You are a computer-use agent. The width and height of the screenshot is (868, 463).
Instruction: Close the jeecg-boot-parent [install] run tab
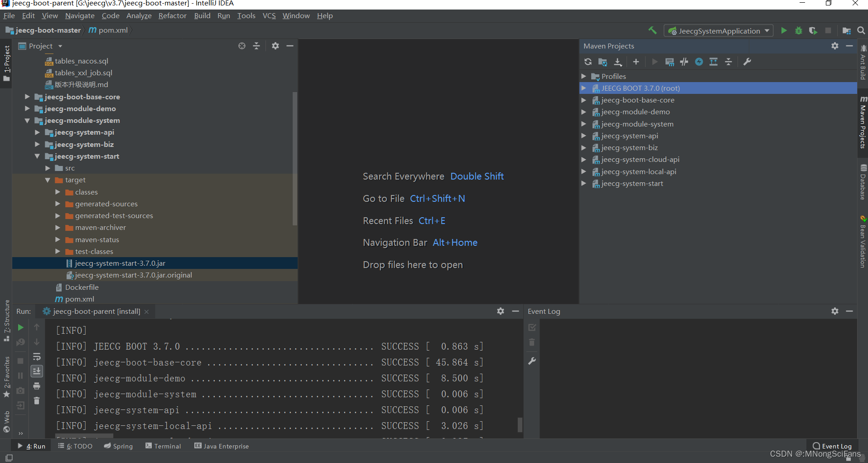point(147,312)
